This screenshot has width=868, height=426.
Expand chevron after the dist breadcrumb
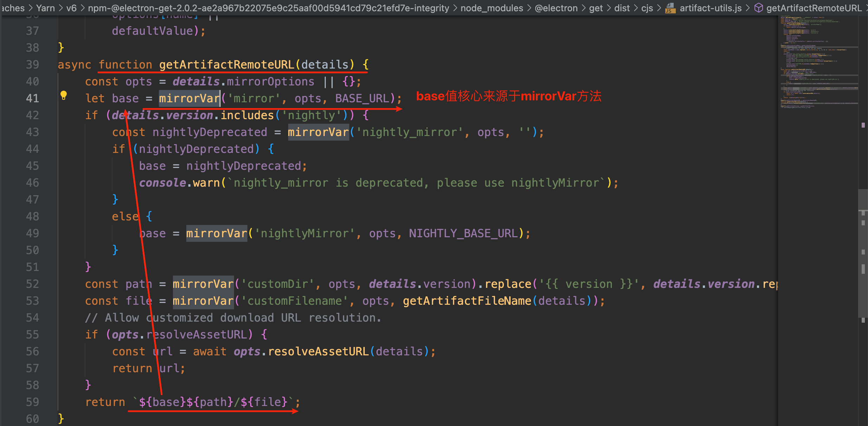coord(635,8)
